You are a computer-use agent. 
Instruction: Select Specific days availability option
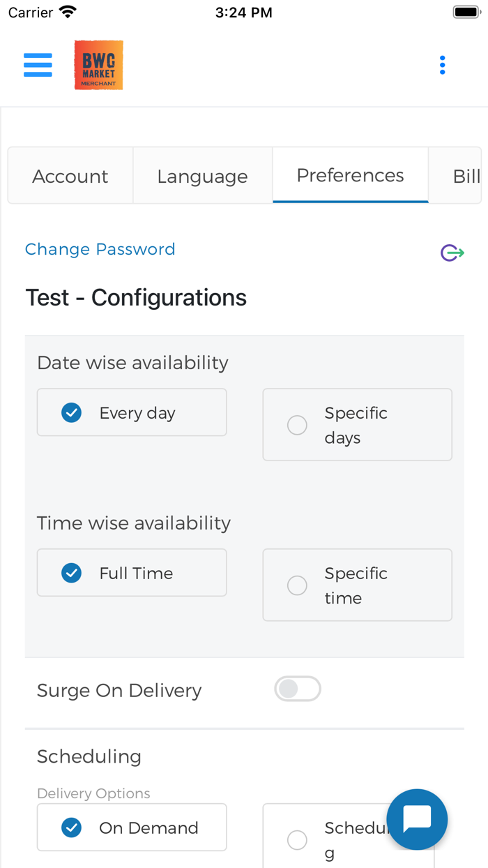(357, 425)
